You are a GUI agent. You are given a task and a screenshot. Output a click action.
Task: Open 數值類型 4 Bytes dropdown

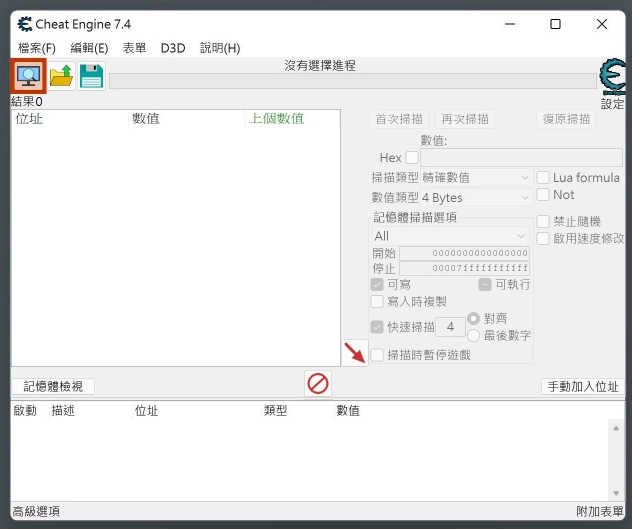tap(476, 198)
